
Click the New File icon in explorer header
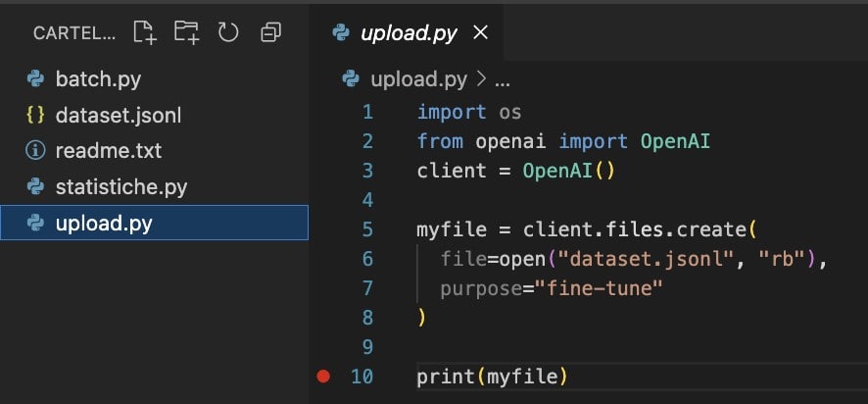[x=145, y=32]
